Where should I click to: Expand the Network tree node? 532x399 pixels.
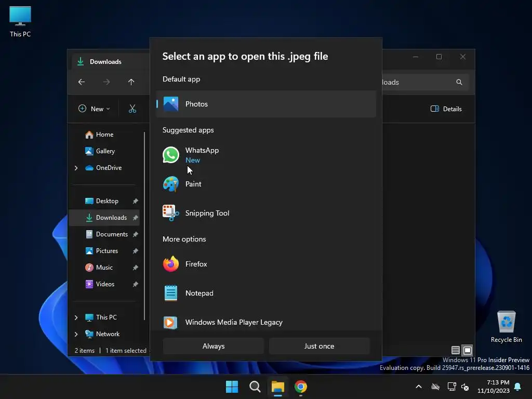tap(76, 334)
